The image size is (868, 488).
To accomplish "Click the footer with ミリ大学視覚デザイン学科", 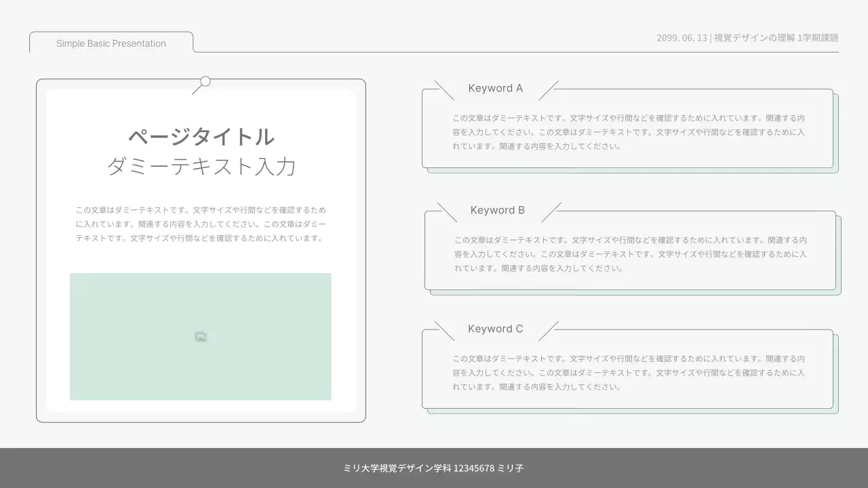I will [x=434, y=468].
